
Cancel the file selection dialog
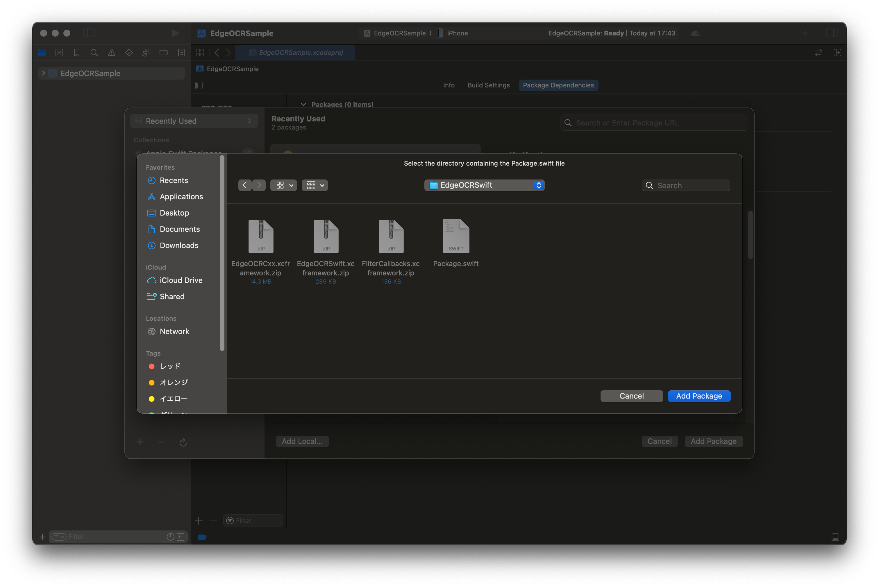coord(631,396)
